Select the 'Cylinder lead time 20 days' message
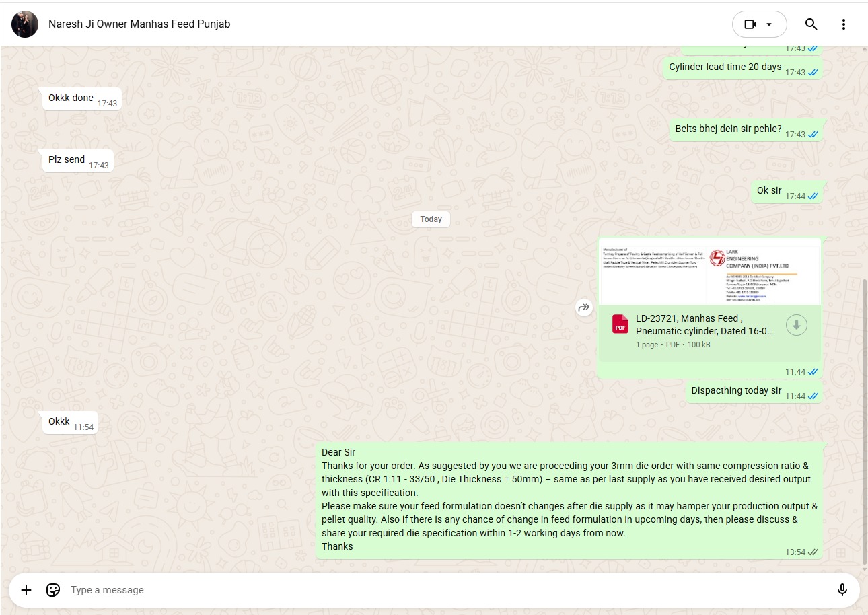 (x=725, y=67)
